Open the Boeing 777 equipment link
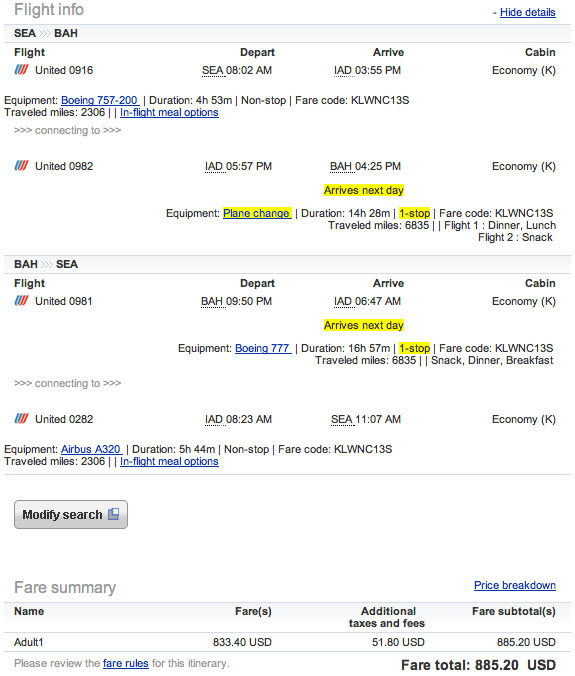 263,348
